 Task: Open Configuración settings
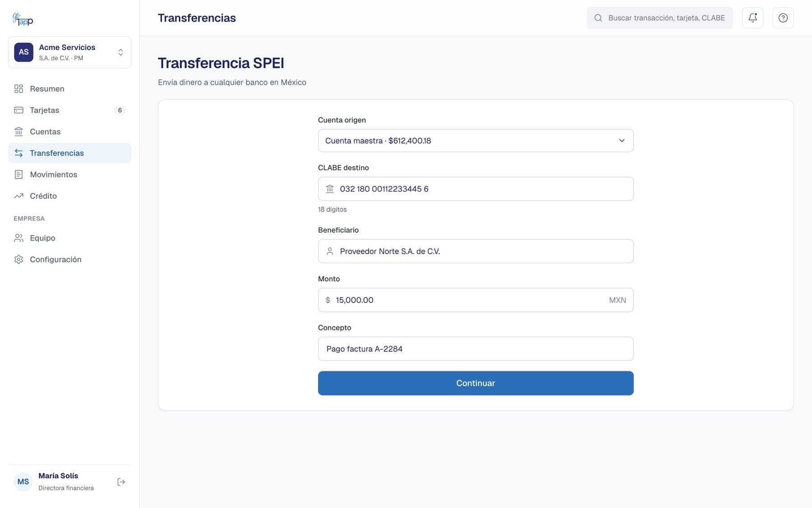point(69,259)
